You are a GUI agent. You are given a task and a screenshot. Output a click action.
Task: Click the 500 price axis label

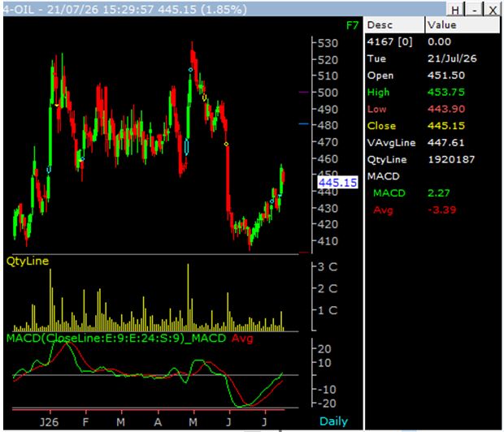click(328, 93)
